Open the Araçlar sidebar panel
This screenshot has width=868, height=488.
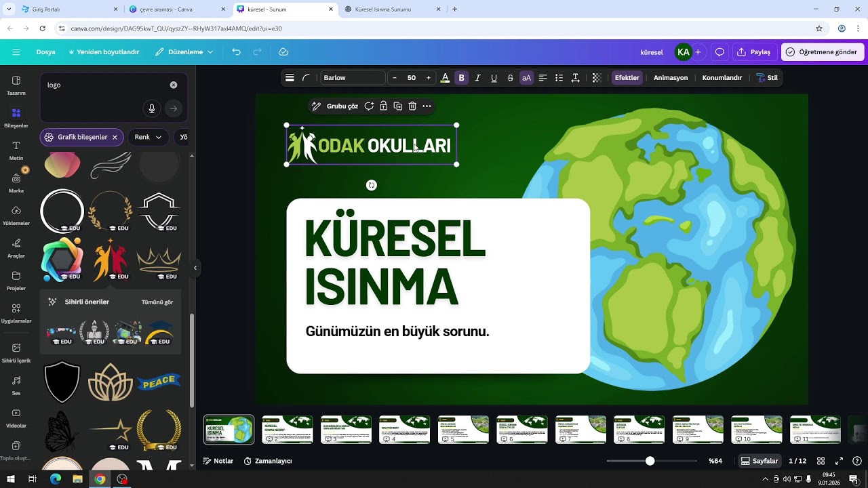click(16, 247)
